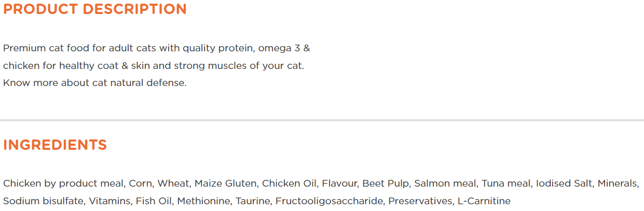The height and width of the screenshot is (211, 644).
Task: Select the word 'Flavour' in ingredients
Action: tap(339, 184)
